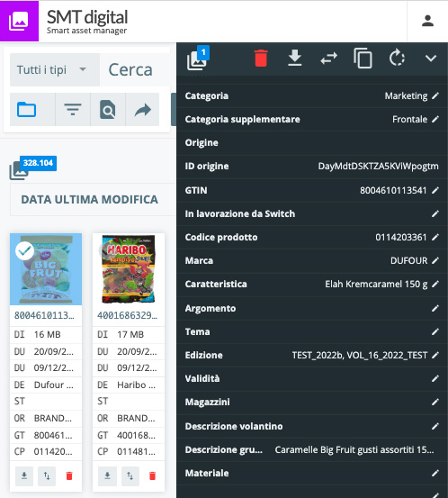Click the swap arrows icon in detail toolbar

(x=328, y=59)
